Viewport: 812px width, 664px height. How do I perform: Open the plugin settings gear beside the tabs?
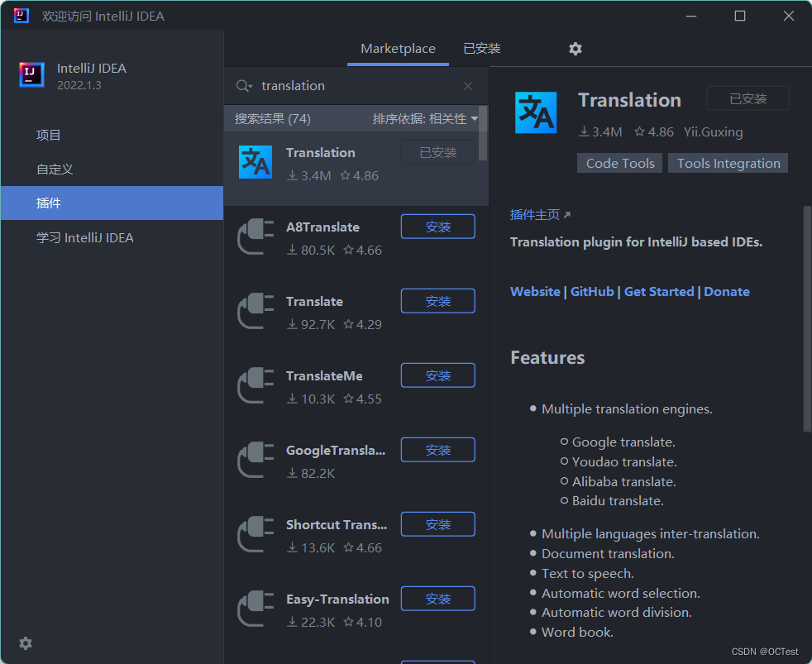coord(576,49)
